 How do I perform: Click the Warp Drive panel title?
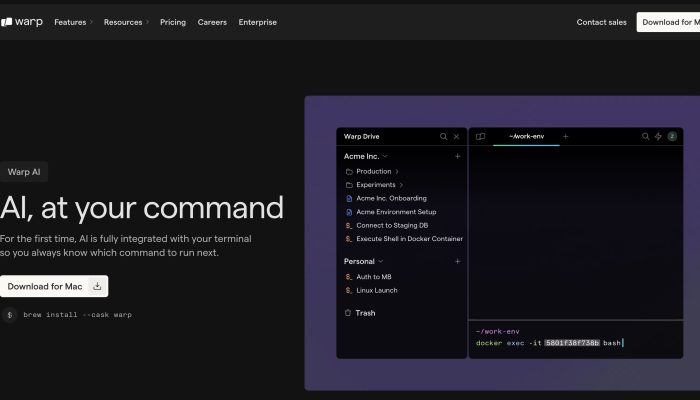tap(361, 137)
